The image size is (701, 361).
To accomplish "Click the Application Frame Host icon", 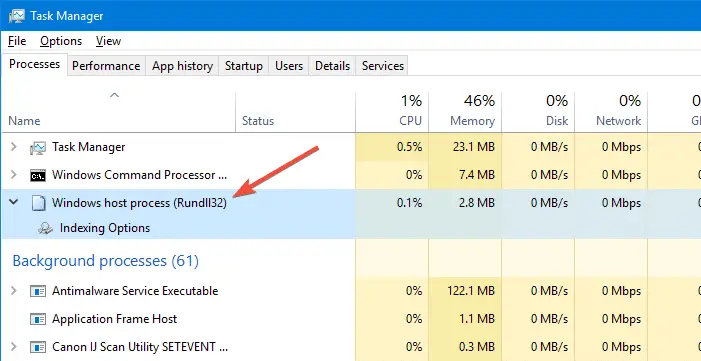I will point(38,319).
